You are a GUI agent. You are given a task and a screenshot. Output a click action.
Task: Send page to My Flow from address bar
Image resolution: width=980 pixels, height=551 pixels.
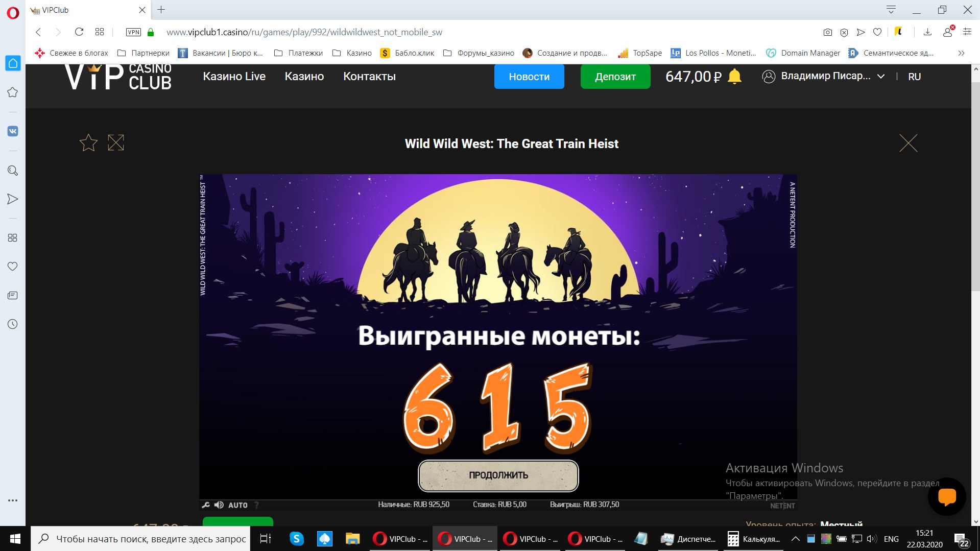[861, 32]
